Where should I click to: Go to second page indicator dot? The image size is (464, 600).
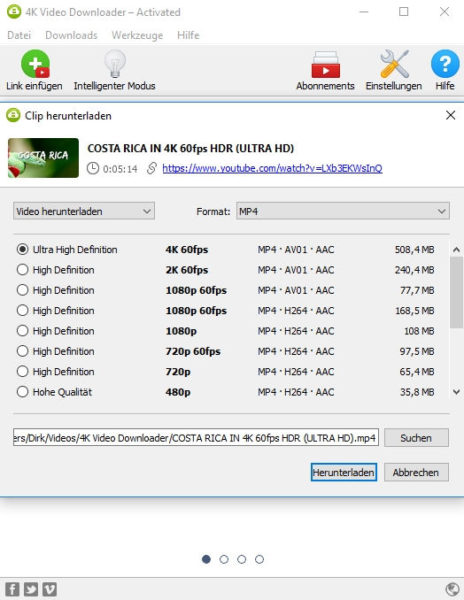click(224, 559)
